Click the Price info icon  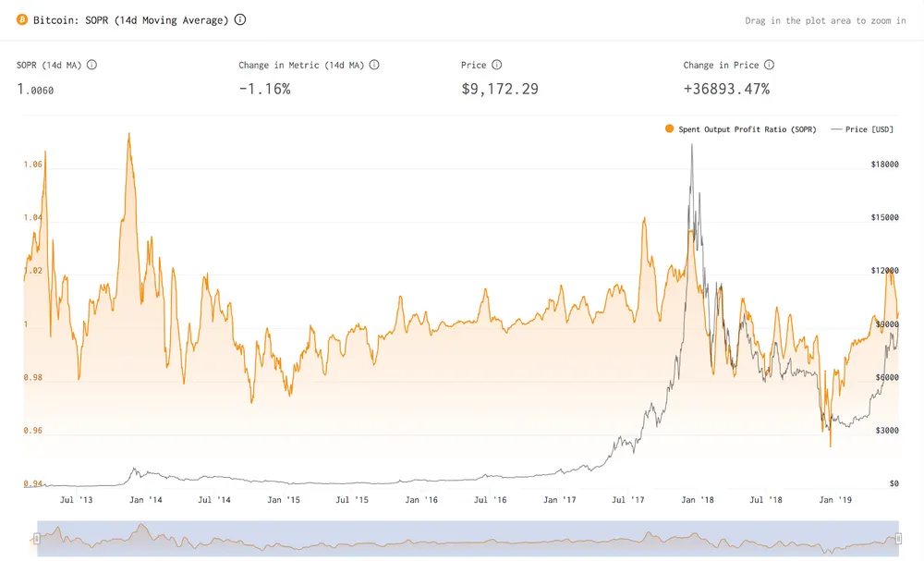pyautogui.click(x=496, y=65)
